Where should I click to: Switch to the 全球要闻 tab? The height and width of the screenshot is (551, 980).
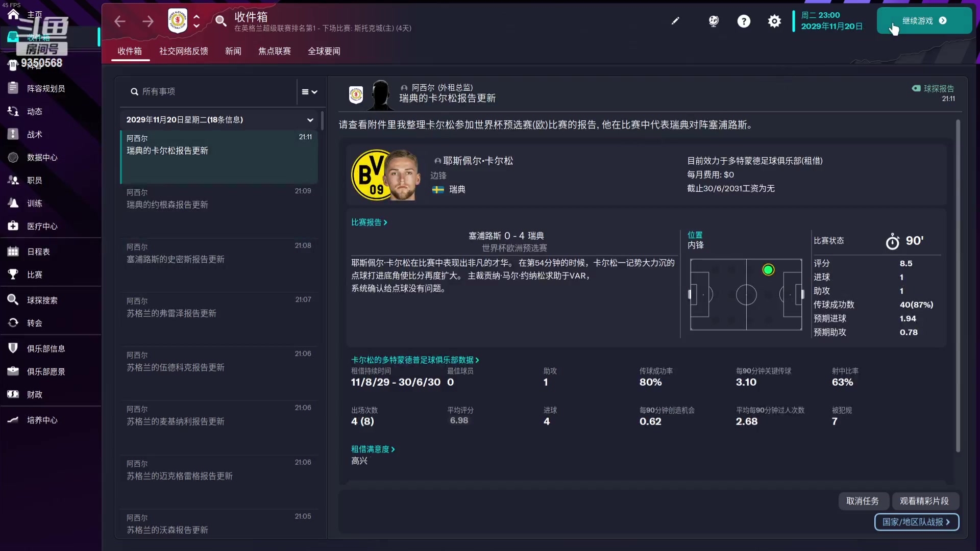324,51
